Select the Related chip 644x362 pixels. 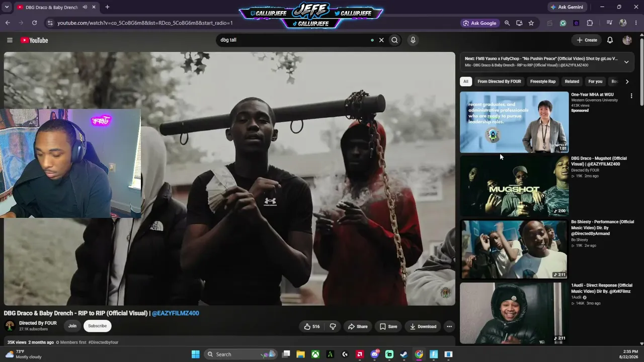(x=572, y=81)
